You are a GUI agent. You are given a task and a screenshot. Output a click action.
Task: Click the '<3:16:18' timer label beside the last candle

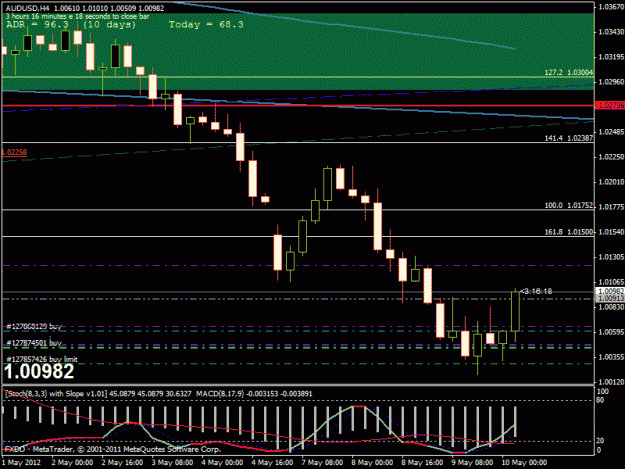(x=537, y=291)
